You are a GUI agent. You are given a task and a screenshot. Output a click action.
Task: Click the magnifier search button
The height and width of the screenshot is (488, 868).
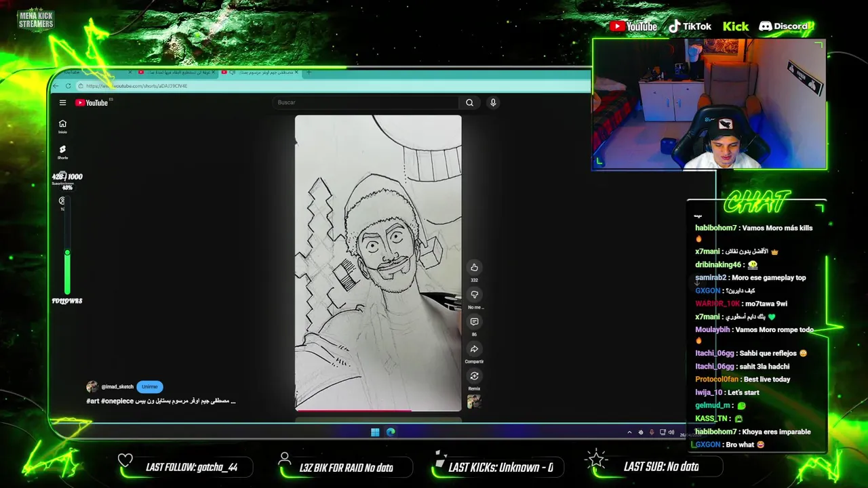point(469,102)
